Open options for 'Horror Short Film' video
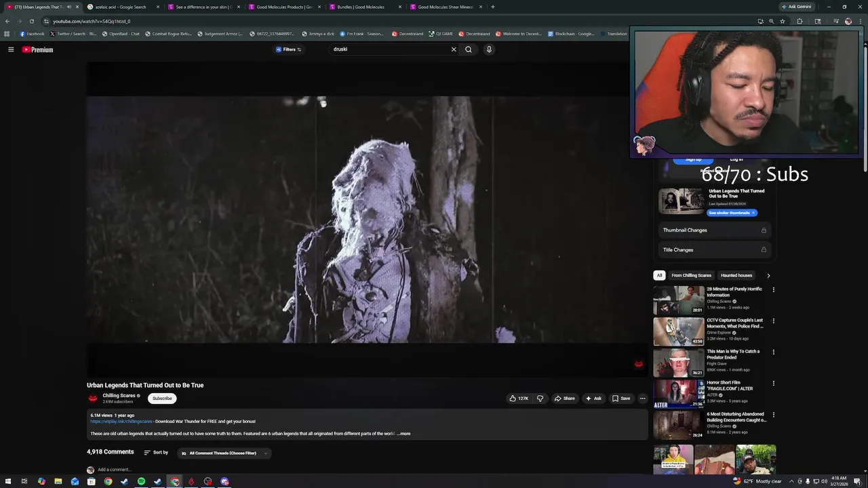The height and width of the screenshot is (488, 868). pos(773,384)
